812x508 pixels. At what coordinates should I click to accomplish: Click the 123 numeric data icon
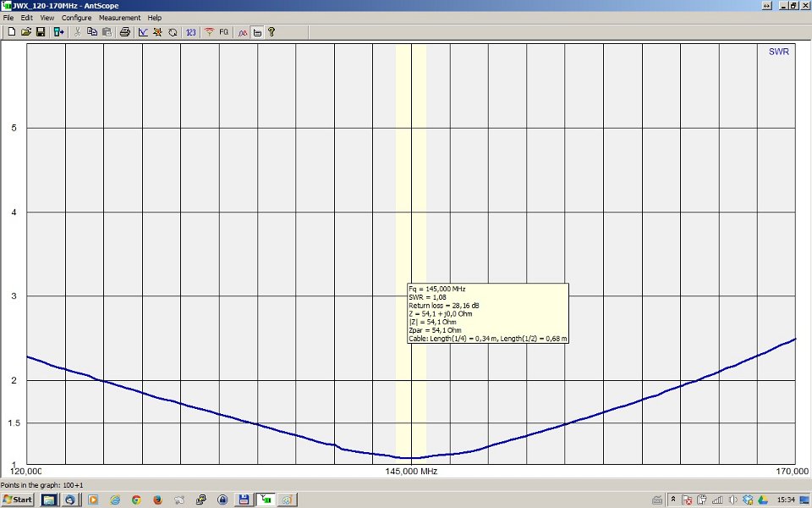(190, 32)
